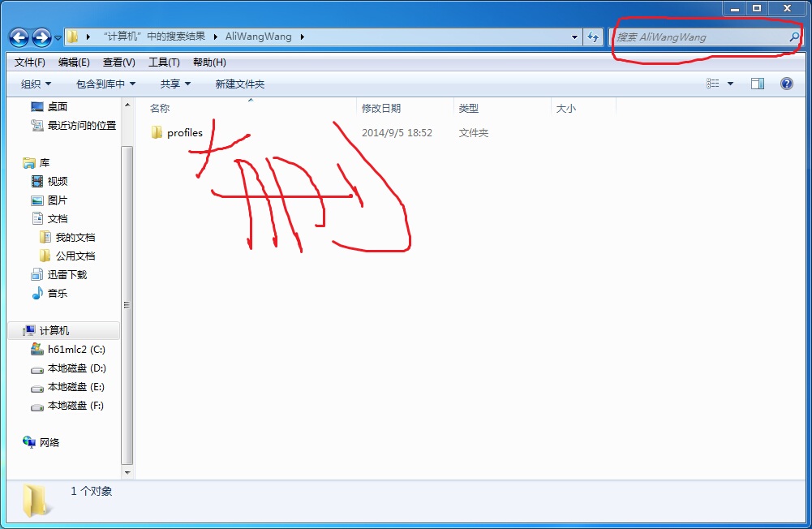Image resolution: width=812 pixels, height=529 pixels.
Task: Click the "计算机"中的搜索结果 breadcrumb
Action: 154,37
